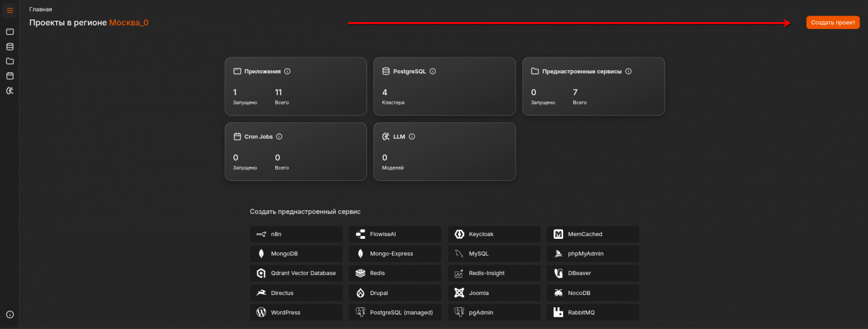Viewport: 868px width, 329px height.
Task: Click the Создать проект button
Action: 832,23
